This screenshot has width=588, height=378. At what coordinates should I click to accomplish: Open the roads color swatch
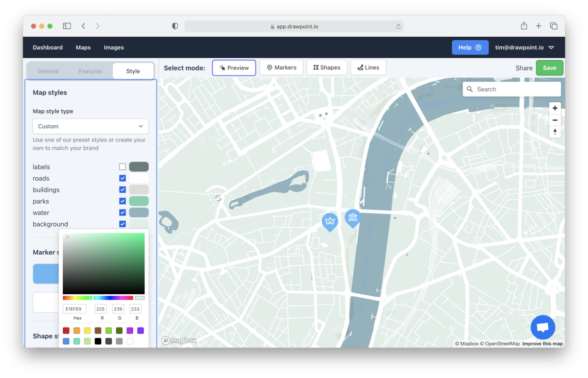point(139,178)
